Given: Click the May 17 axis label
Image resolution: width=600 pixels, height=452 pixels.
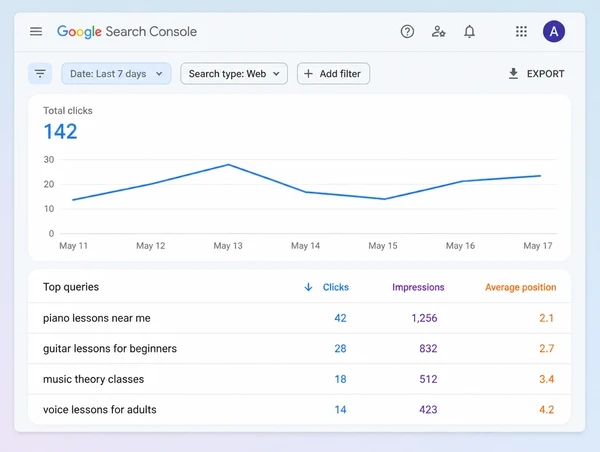Looking at the screenshot, I should (538, 246).
